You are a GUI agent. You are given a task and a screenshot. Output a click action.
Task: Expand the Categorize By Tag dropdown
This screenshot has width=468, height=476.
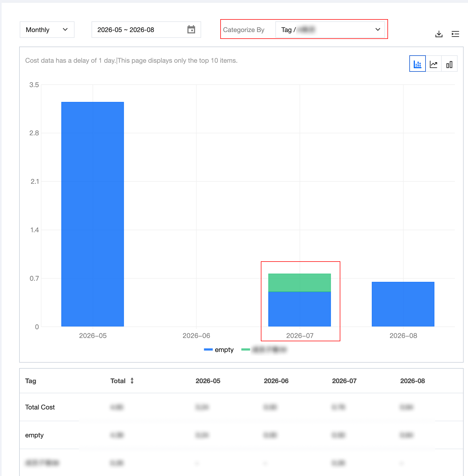point(330,30)
